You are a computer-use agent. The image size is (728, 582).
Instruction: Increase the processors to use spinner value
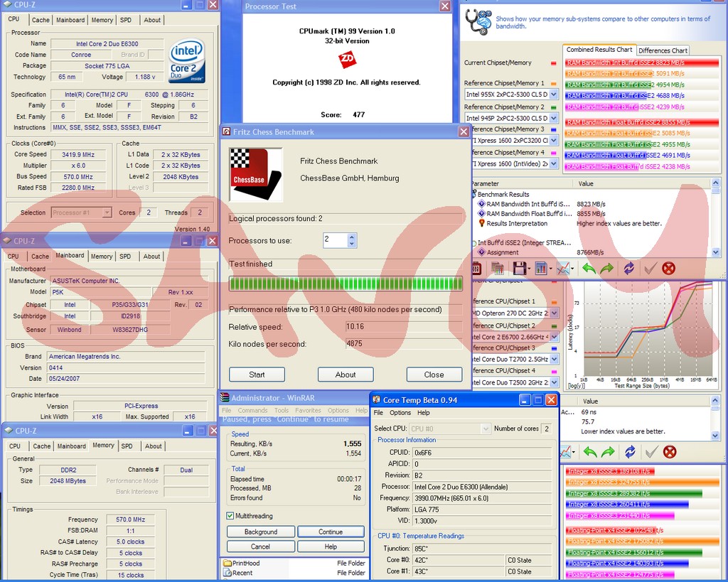(351, 237)
